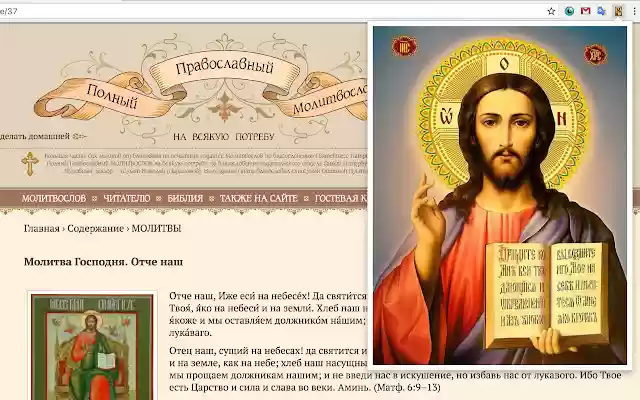Click the Православный banner ribbon

coord(224,67)
